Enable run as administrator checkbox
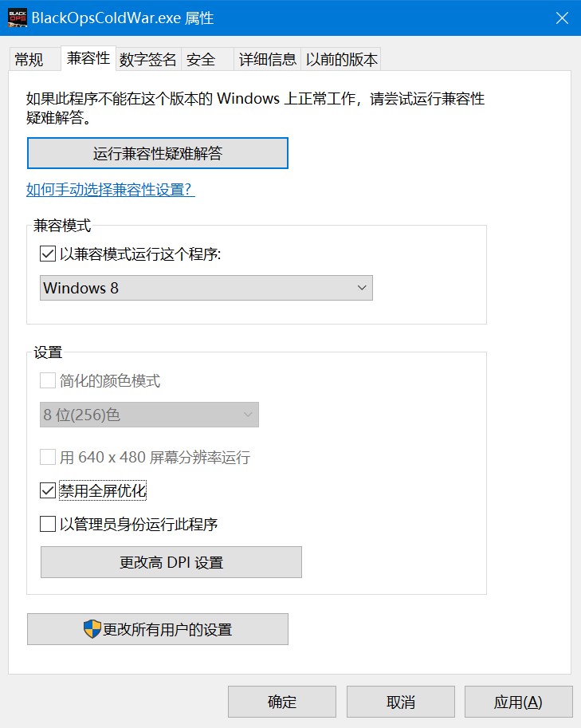 coord(48,524)
